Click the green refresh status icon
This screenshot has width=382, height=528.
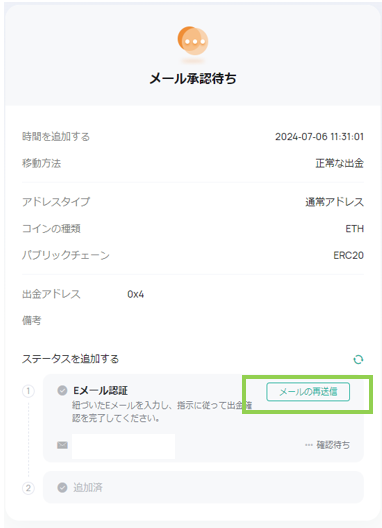(358, 359)
